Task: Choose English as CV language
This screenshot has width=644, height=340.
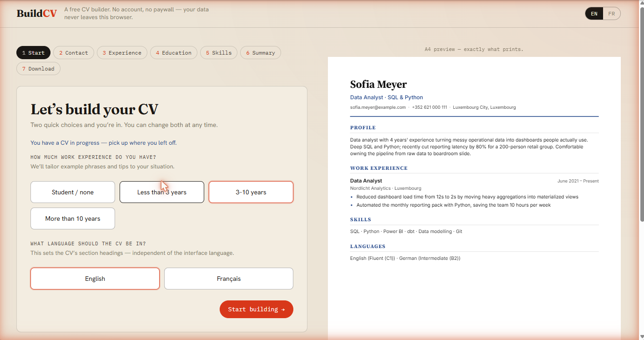Action: click(x=95, y=279)
